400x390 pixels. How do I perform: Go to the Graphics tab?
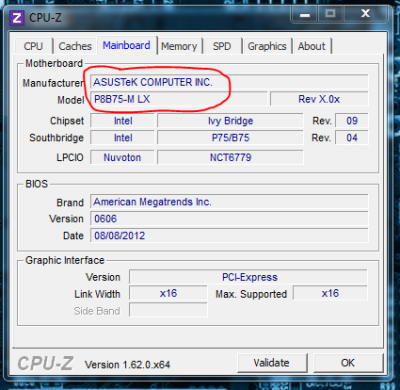[x=267, y=46]
